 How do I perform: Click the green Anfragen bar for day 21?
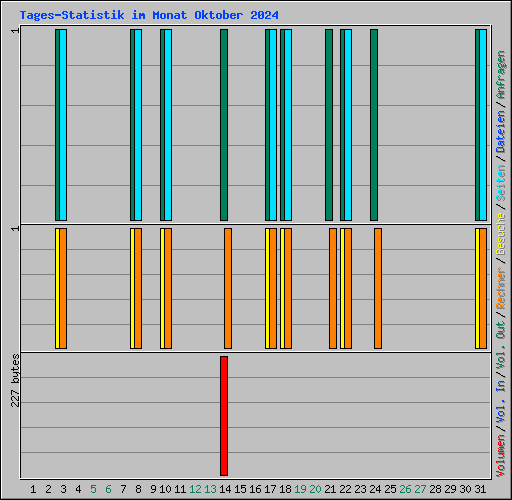click(329, 125)
